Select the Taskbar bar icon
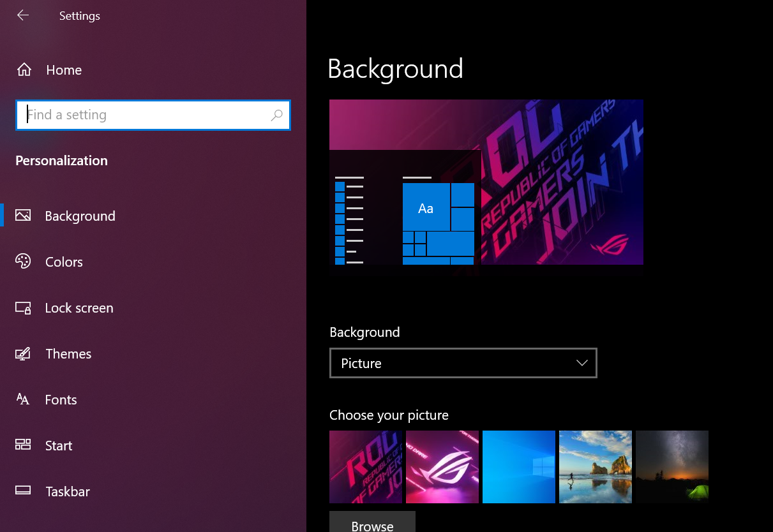The image size is (773, 532). tap(23, 491)
